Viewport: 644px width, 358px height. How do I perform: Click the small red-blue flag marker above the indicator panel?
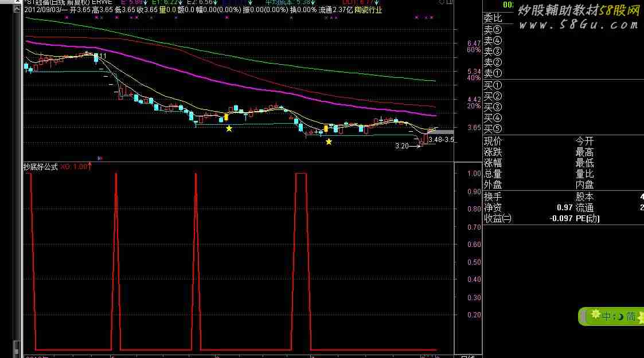[100, 158]
